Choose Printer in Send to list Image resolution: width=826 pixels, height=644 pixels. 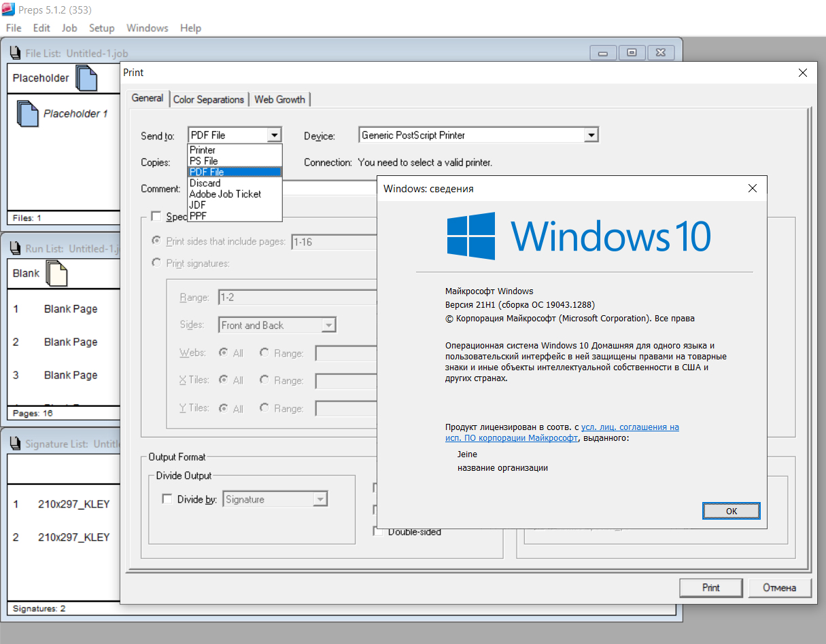click(235, 150)
